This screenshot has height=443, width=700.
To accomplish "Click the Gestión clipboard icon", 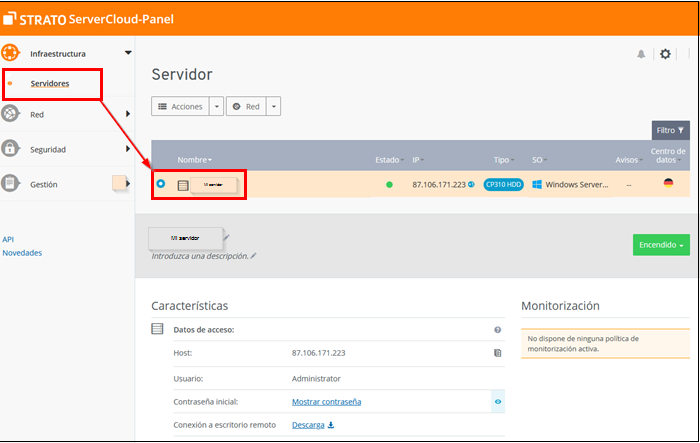I will 10,183.
